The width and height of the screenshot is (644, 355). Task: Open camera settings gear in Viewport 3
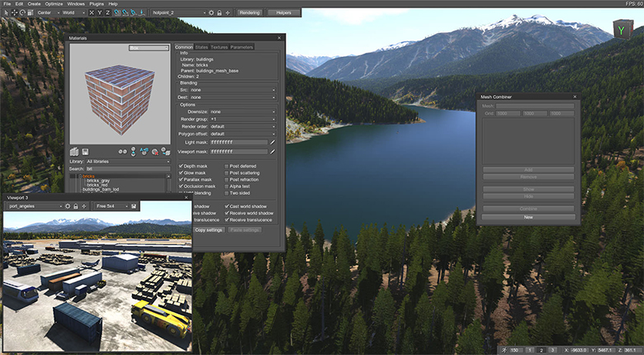click(x=69, y=206)
